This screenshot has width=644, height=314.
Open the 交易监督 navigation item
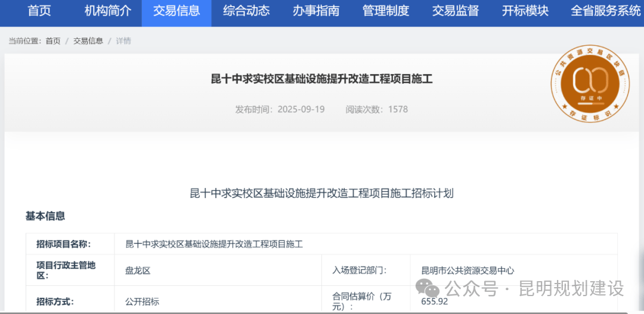coord(456,11)
